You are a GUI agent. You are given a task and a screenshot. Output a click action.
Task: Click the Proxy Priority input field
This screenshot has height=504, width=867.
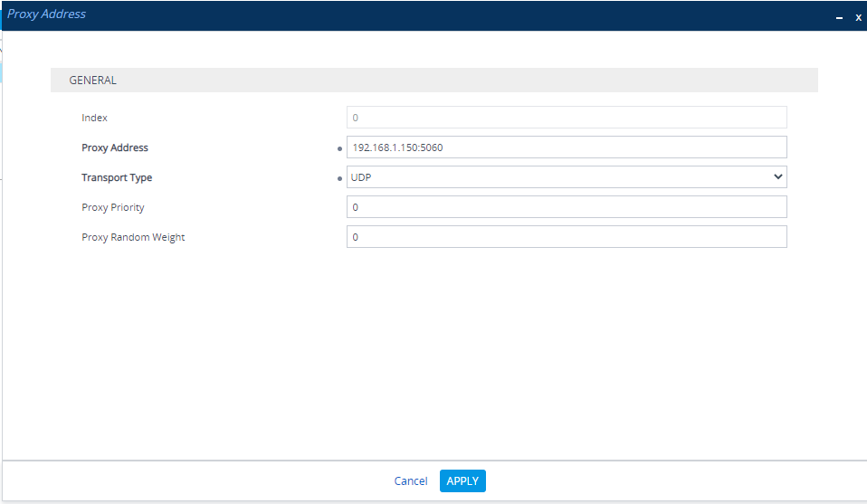click(567, 206)
